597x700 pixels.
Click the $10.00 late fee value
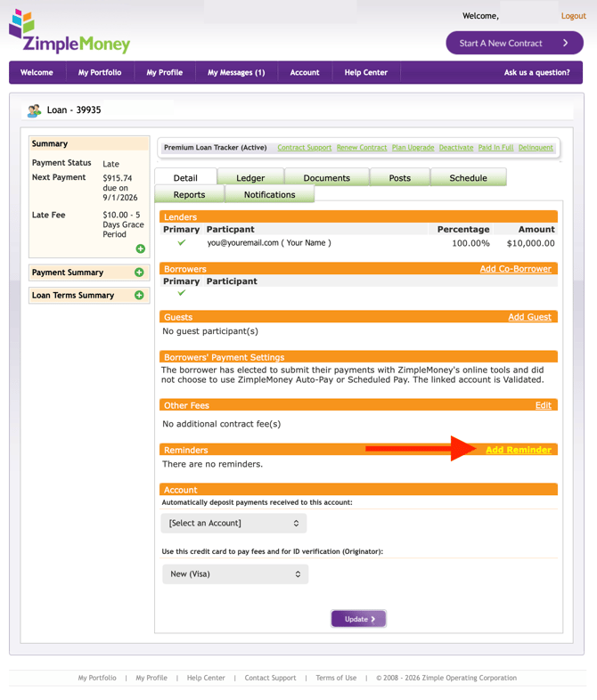click(x=115, y=215)
